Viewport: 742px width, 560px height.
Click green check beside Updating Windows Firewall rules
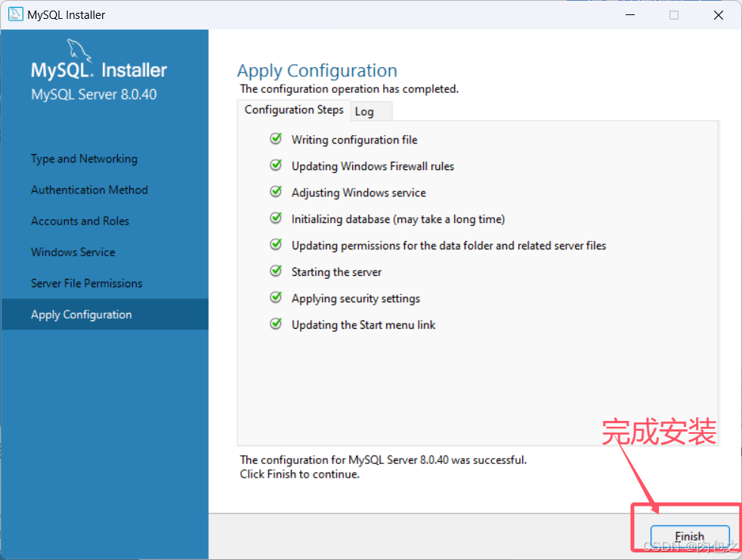pos(276,166)
